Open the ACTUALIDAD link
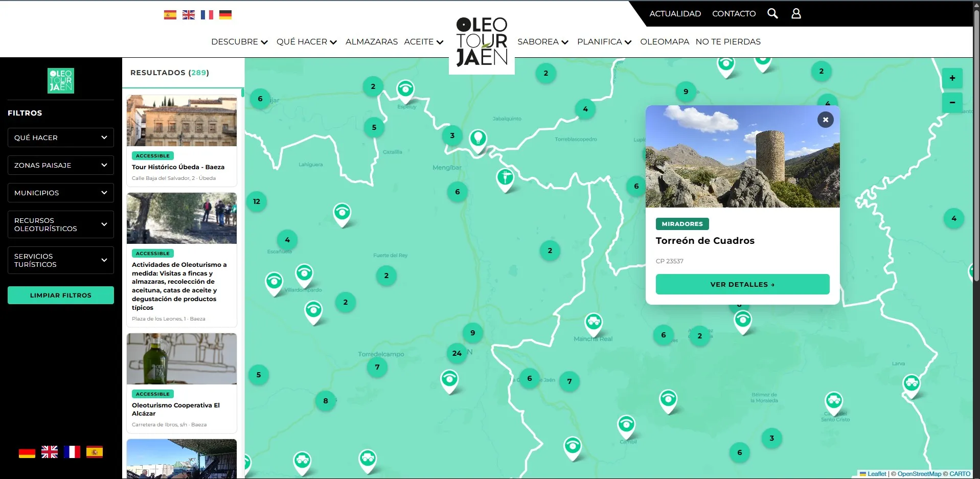Viewport: 980px width, 479px height. [x=675, y=14]
